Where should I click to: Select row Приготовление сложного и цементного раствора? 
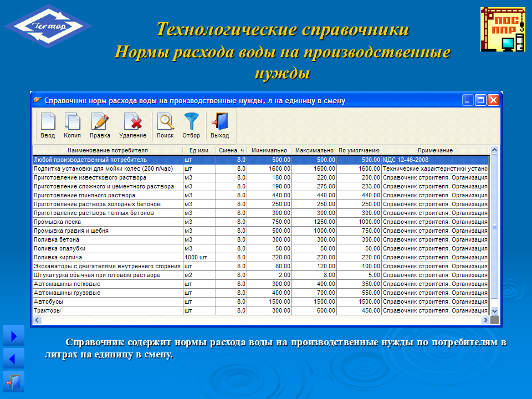(260, 186)
